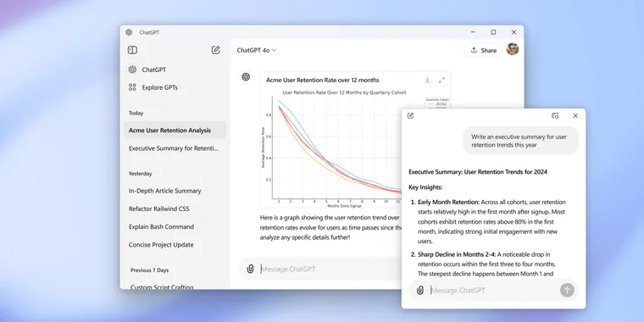This screenshot has height=322, width=644.
Task: Toggle the sidebar panel icon
Action: pos(132,50)
